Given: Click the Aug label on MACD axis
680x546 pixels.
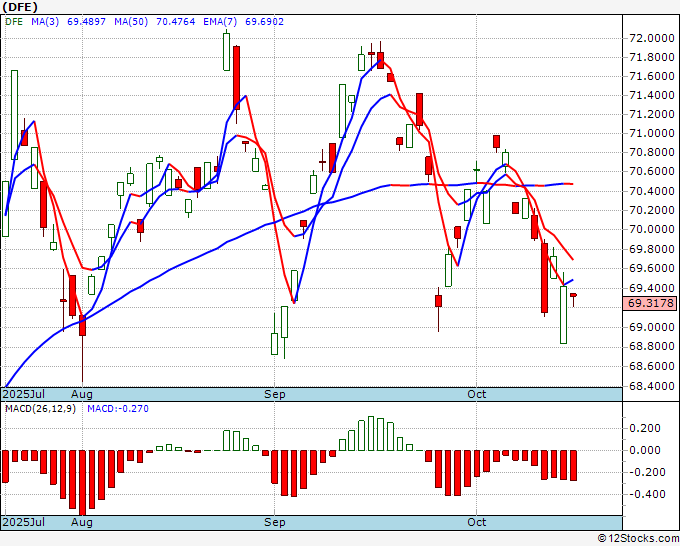Looking at the screenshot, I should (82, 522).
